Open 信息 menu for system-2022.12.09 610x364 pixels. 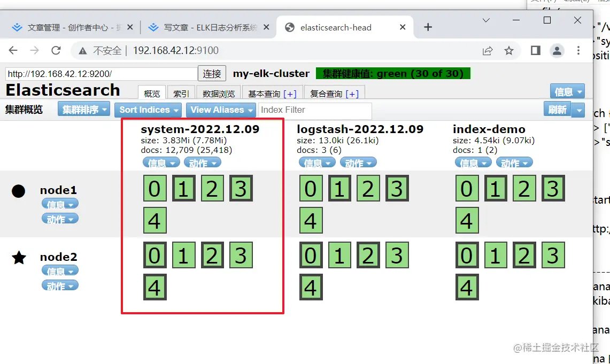161,162
